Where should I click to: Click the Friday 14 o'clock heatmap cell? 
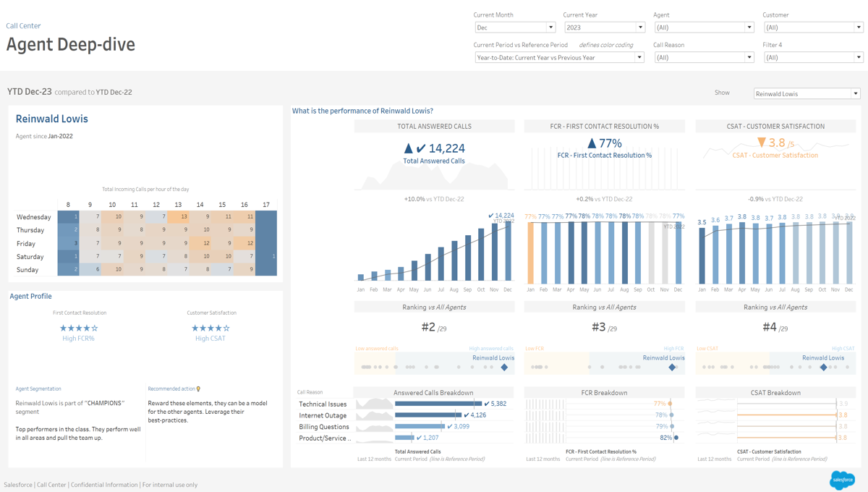coord(200,244)
